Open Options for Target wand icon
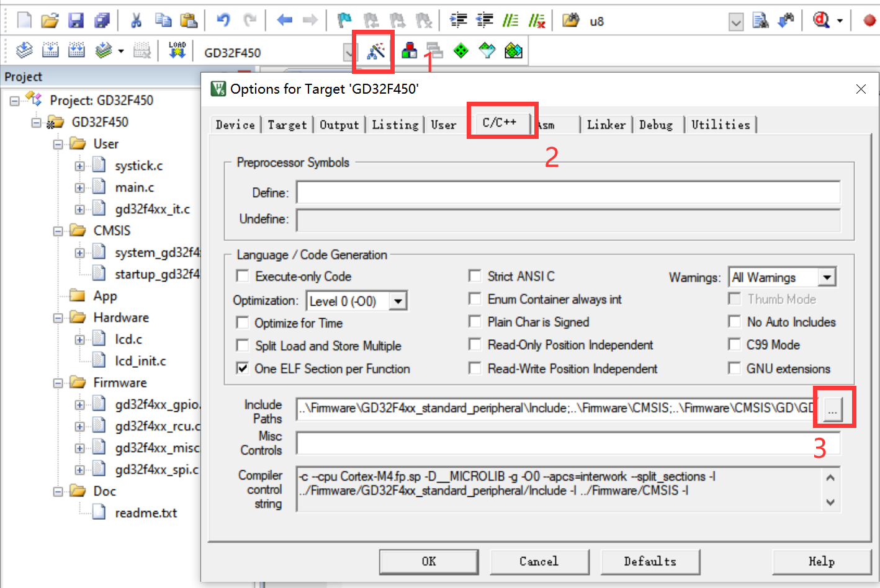The image size is (880, 588). tap(375, 51)
